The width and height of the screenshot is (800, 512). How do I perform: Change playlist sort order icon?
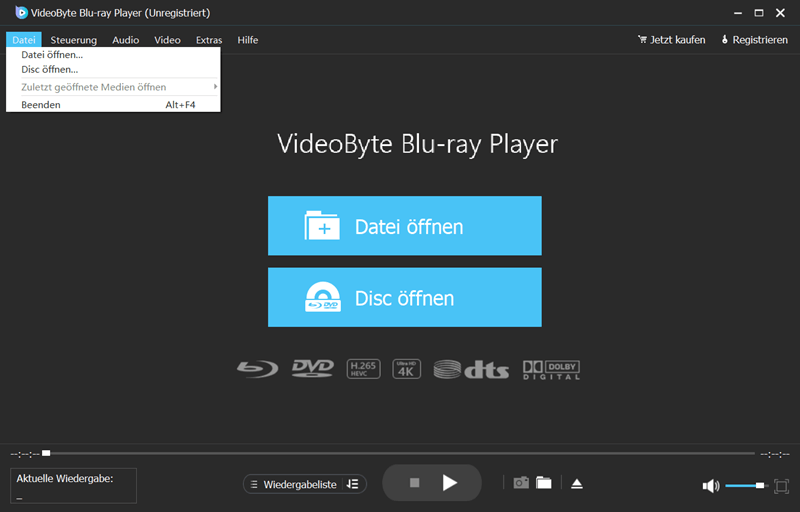click(353, 484)
